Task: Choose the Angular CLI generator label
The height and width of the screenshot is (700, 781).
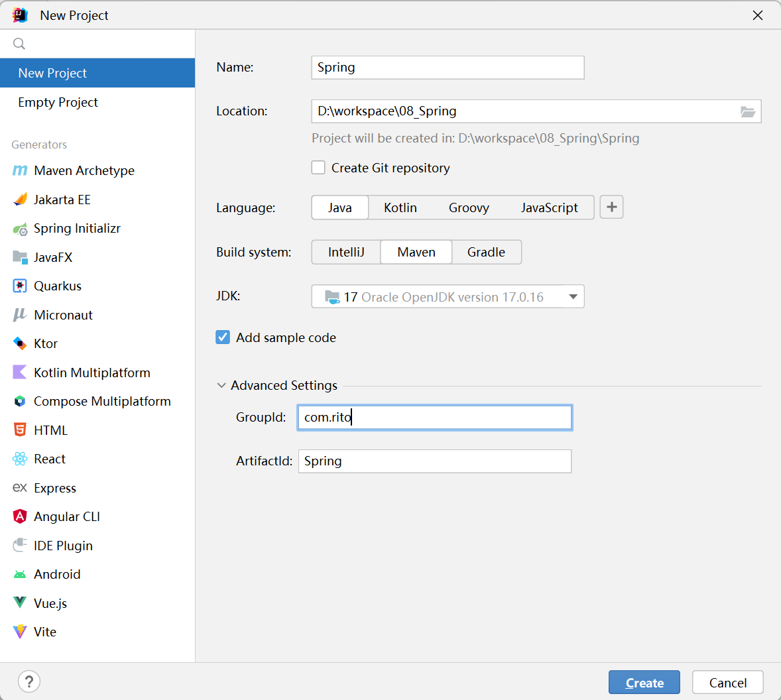Action: 67,517
